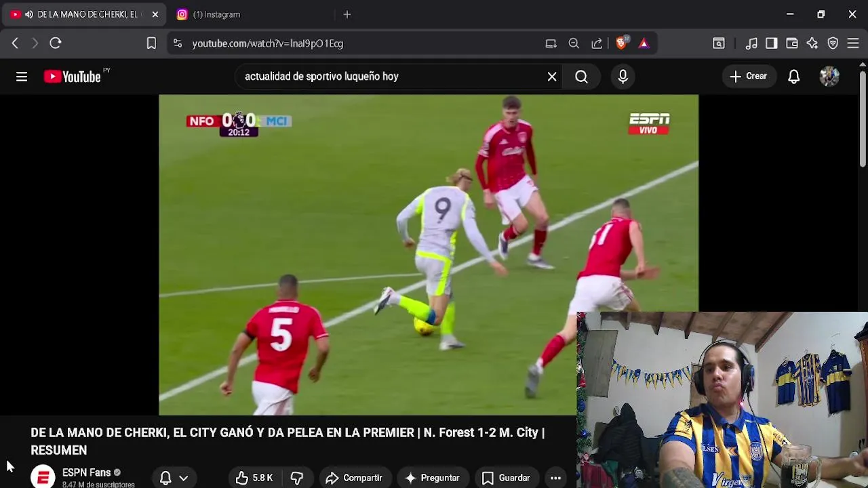Reload the current page
868x488 pixels.
click(56, 43)
